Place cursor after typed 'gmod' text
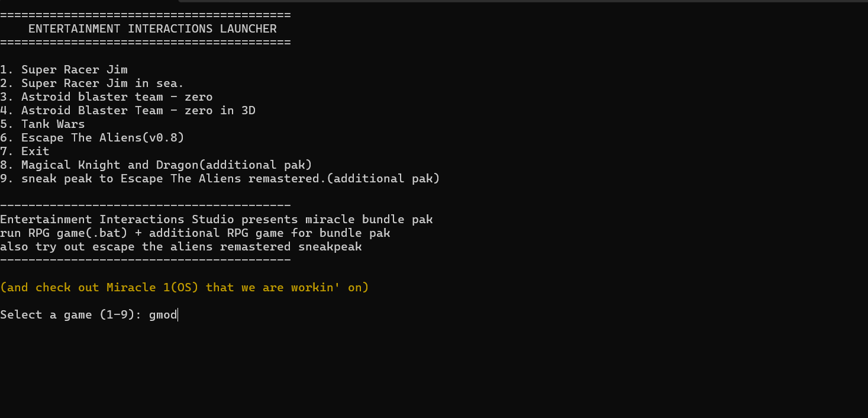 click(x=178, y=314)
